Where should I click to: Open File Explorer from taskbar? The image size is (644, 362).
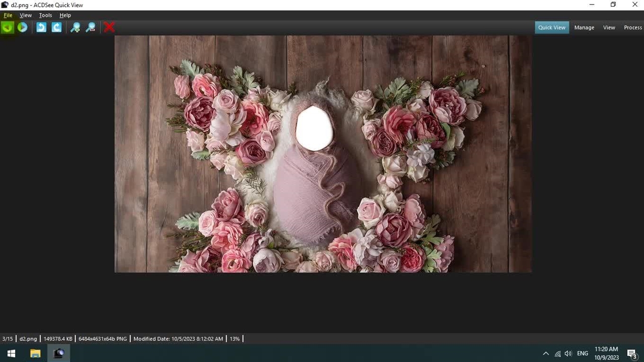tap(35, 353)
